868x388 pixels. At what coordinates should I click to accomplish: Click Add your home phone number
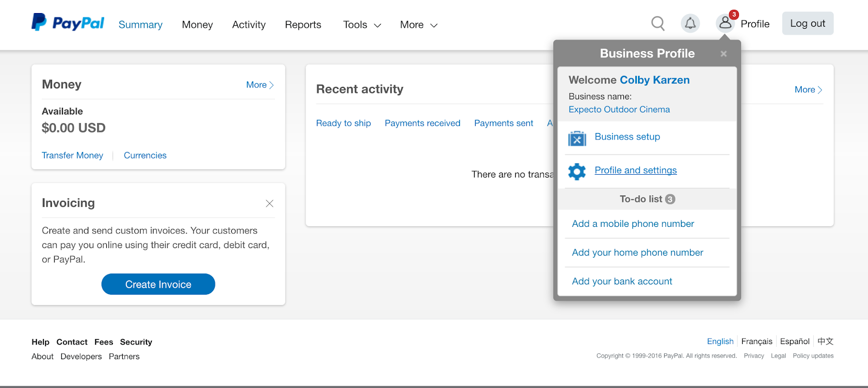click(637, 252)
